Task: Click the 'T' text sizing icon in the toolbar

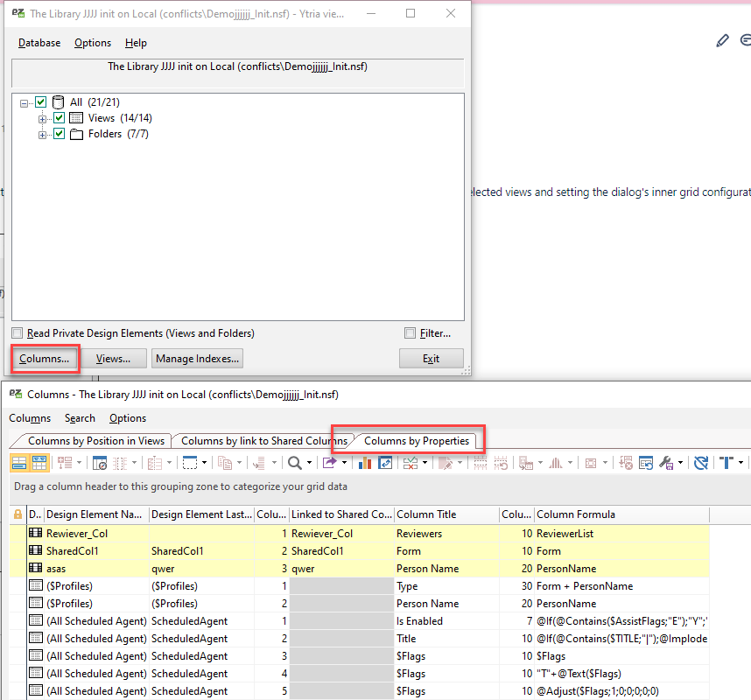Action: pyautogui.click(x=726, y=464)
